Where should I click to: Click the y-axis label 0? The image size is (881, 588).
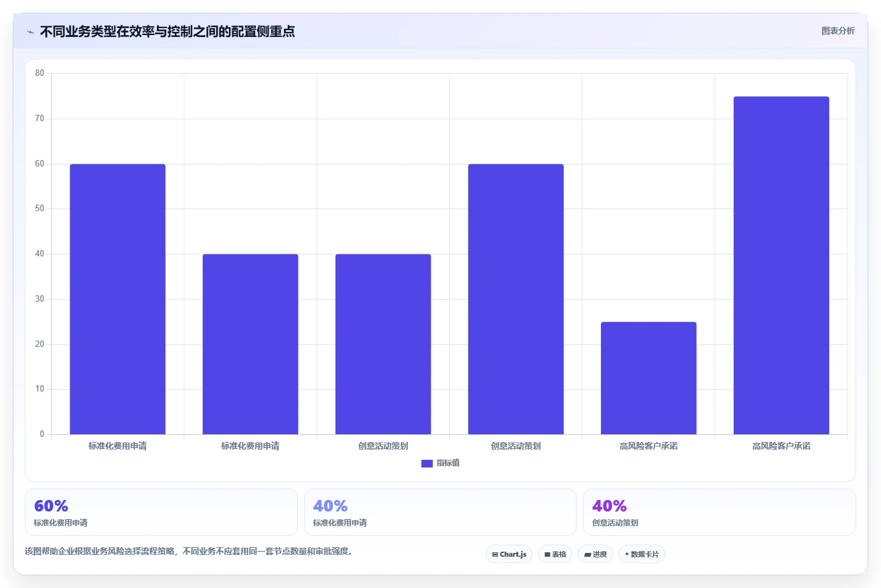42,434
